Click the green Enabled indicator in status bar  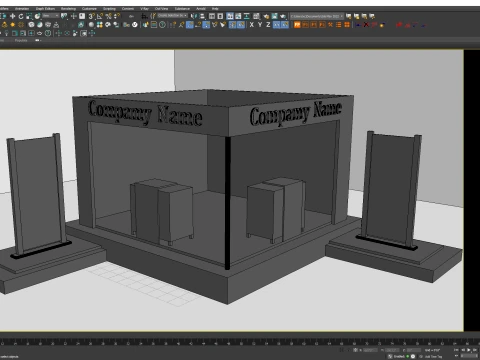(408, 356)
